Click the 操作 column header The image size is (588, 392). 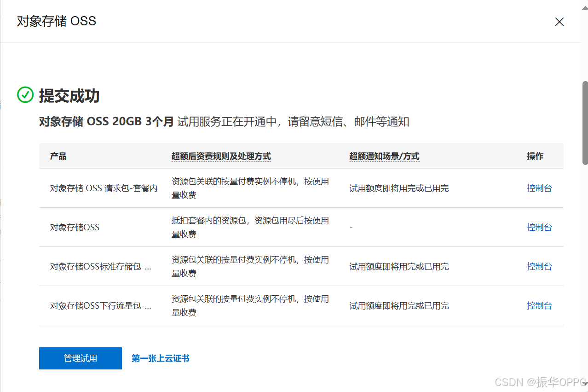pyautogui.click(x=535, y=156)
